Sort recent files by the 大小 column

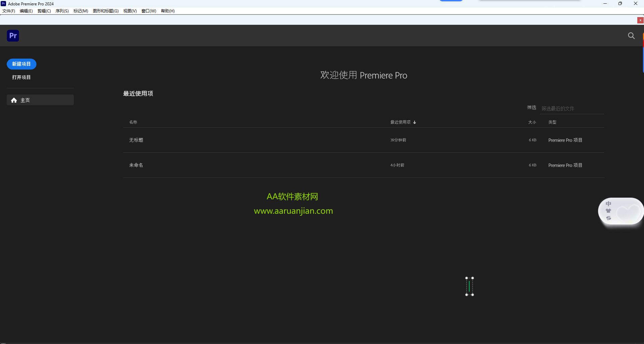coord(532,122)
